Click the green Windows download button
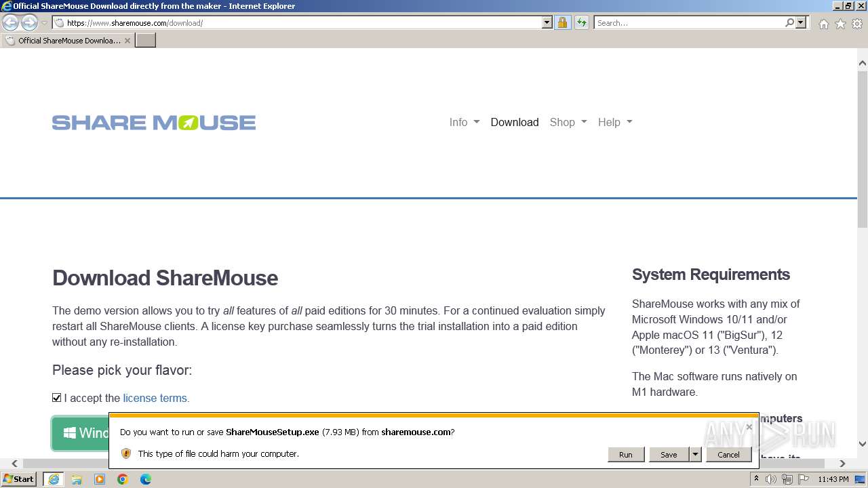 point(81,433)
